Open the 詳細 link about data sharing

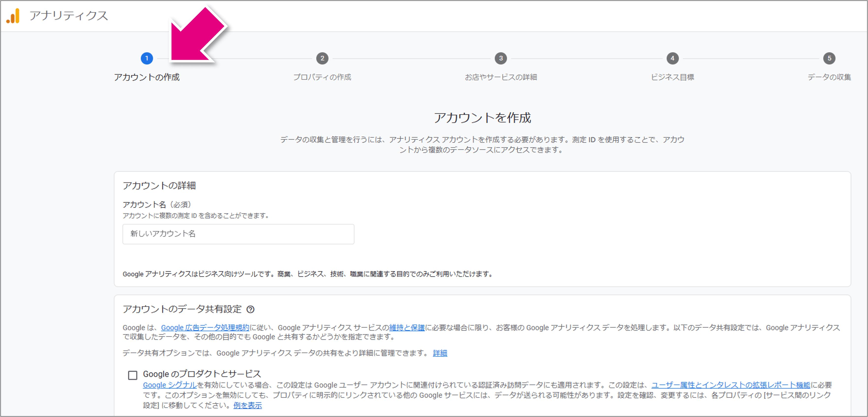coord(440,353)
